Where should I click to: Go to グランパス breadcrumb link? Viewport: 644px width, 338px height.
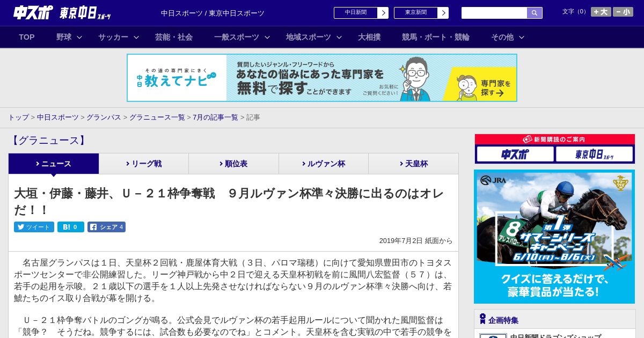point(104,117)
